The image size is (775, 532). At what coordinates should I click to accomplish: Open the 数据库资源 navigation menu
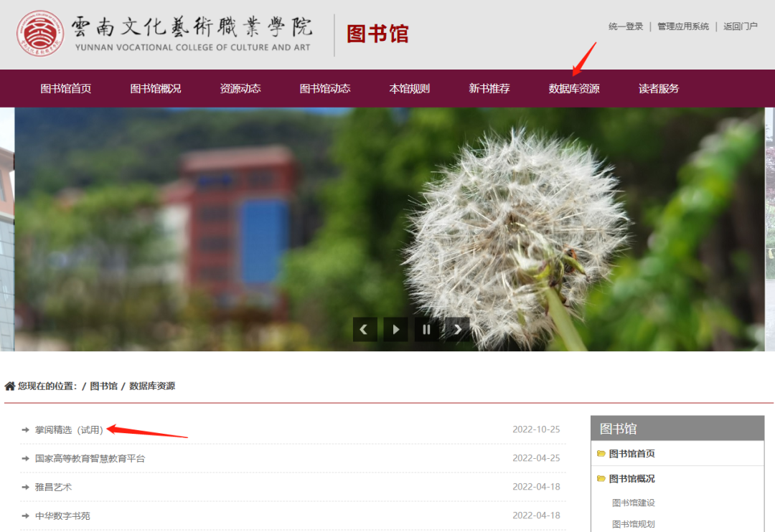click(x=574, y=89)
